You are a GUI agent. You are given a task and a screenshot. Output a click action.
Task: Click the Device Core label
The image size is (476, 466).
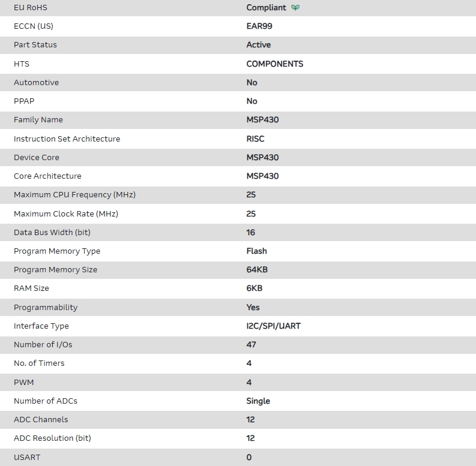(x=37, y=158)
